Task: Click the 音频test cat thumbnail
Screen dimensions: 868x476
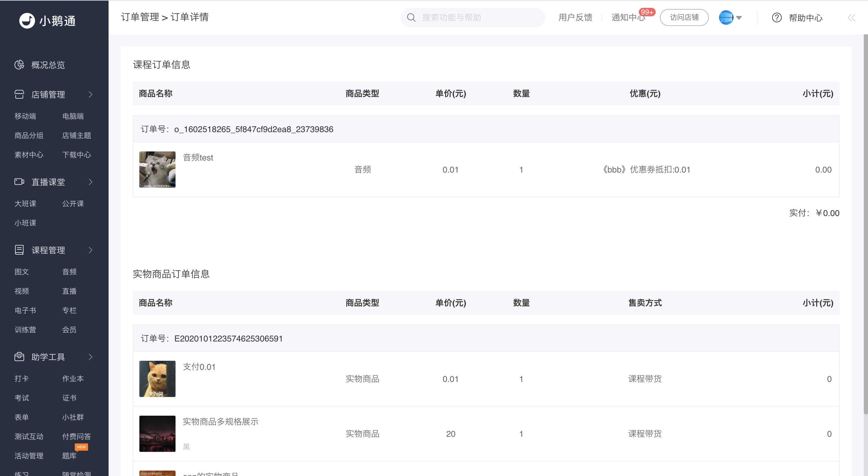Action: 157,169
